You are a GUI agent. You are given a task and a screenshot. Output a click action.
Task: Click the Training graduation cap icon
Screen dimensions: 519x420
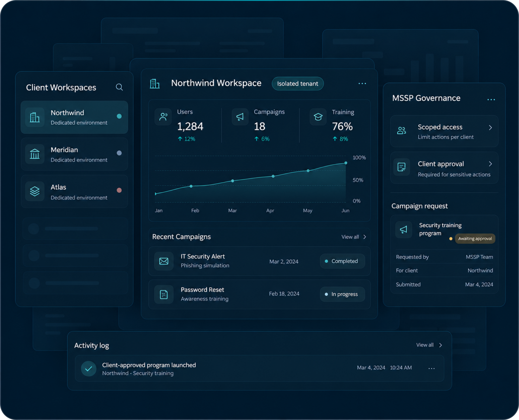click(x=318, y=117)
